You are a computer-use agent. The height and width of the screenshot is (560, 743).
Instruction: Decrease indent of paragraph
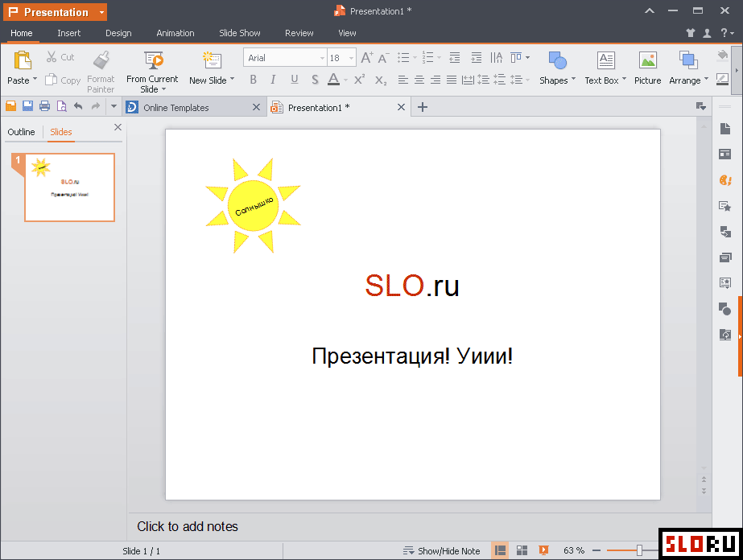coord(455,57)
